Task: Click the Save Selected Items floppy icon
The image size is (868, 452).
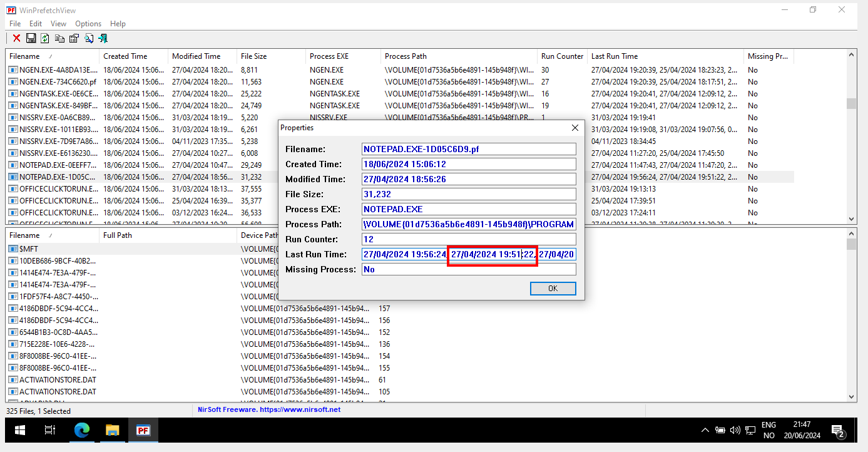Action: pyautogui.click(x=31, y=39)
